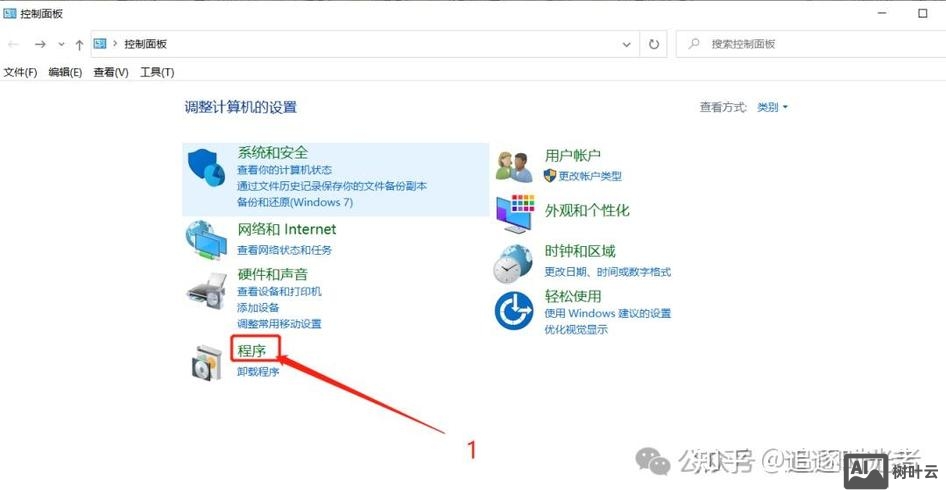Open the 查看(V) menu
The height and width of the screenshot is (500, 946).
pyautogui.click(x=111, y=72)
